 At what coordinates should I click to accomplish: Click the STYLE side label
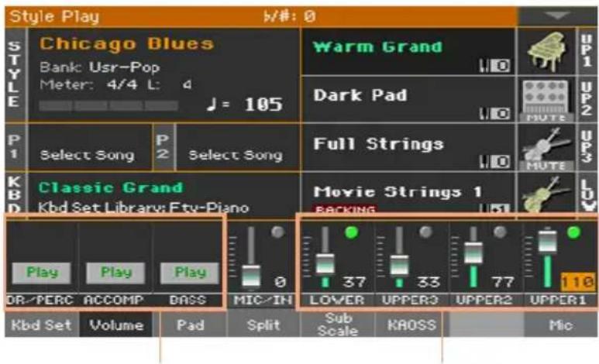click(x=15, y=74)
